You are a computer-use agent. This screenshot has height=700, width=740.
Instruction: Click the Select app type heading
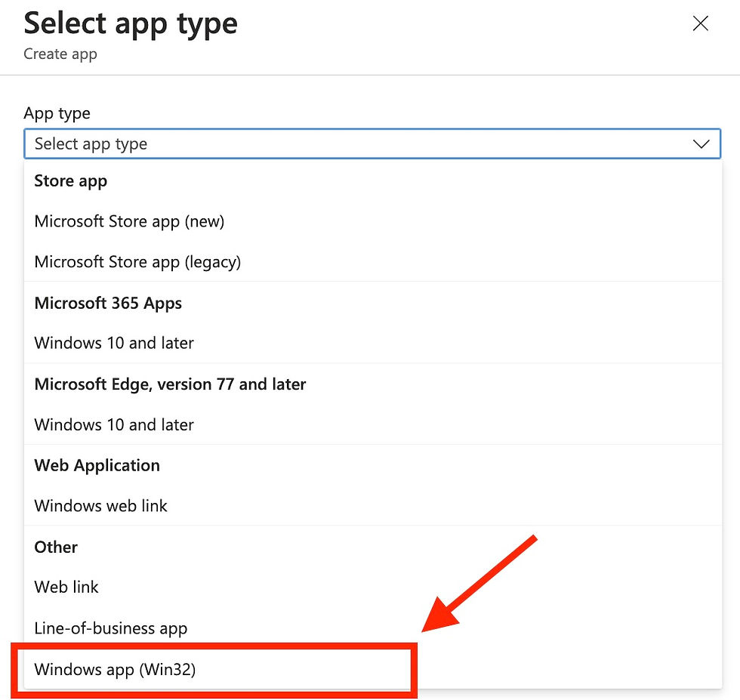point(130,23)
